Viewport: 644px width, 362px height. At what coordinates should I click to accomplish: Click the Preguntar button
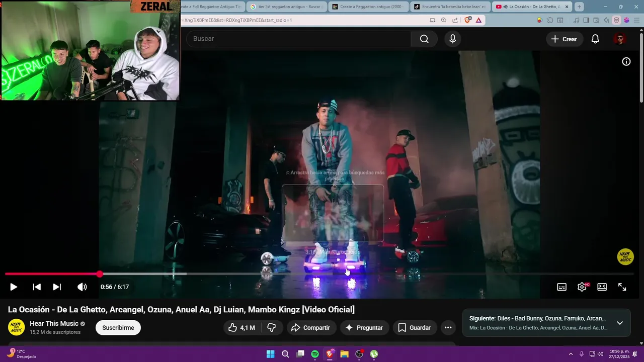pos(364,327)
